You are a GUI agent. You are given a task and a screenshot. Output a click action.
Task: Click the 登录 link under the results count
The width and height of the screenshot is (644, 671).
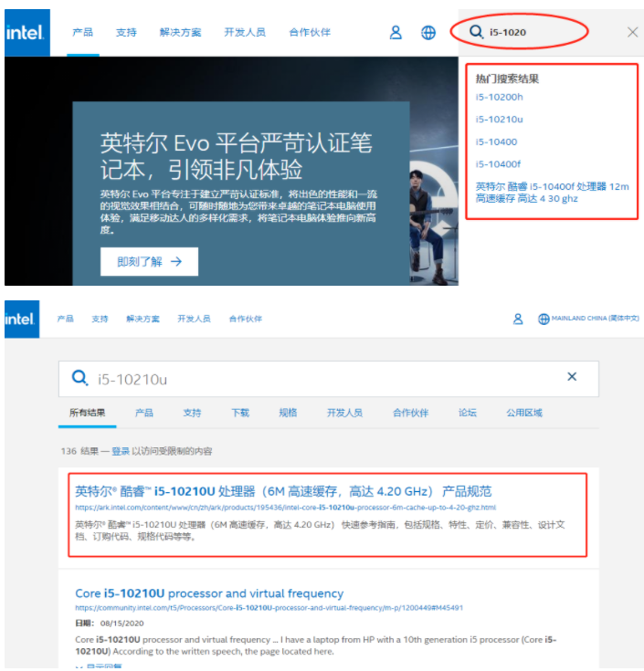pyautogui.click(x=121, y=451)
